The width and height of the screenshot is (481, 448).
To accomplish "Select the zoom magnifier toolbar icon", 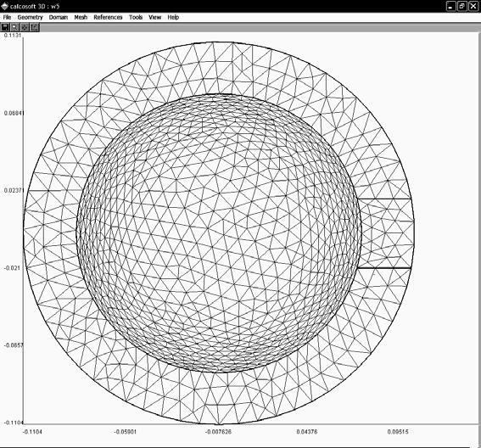I will [x=14, y=28].
